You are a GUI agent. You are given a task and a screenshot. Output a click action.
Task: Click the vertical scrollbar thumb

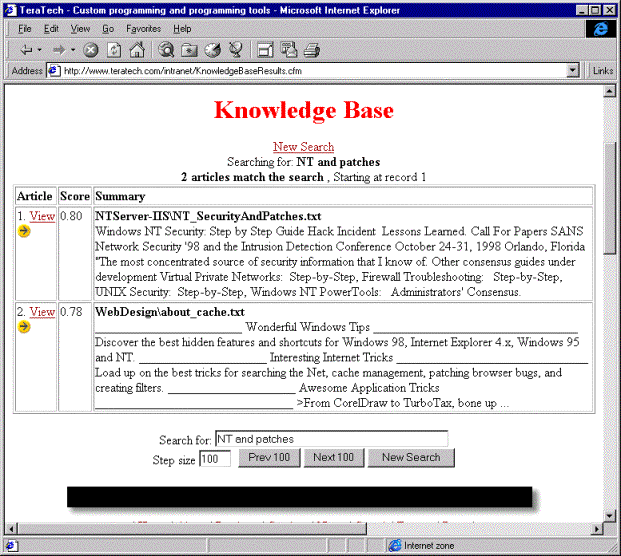[610, 198]
